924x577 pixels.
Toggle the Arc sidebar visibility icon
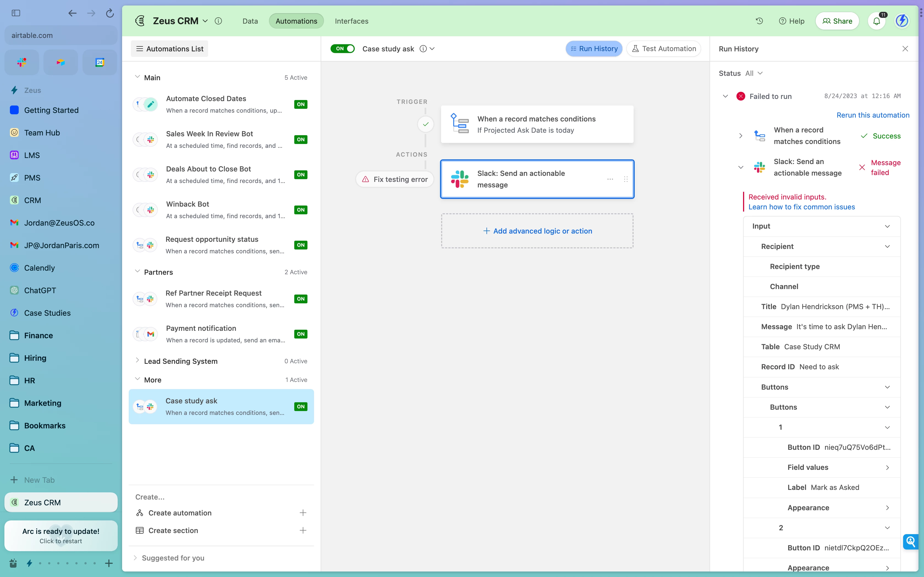click(x=16, y=13)
